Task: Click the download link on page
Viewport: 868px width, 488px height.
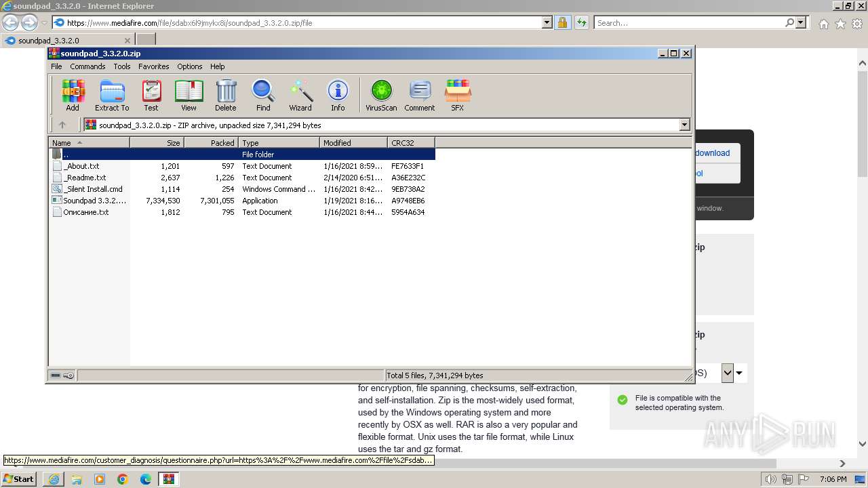Action: (712, 152)
